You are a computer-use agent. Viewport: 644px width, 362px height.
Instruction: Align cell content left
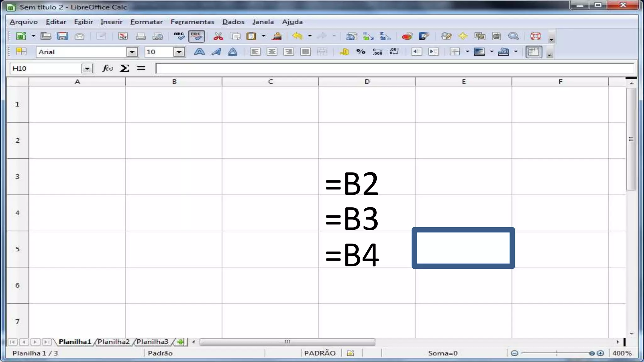pyautogui.click(x=255, y=52)
